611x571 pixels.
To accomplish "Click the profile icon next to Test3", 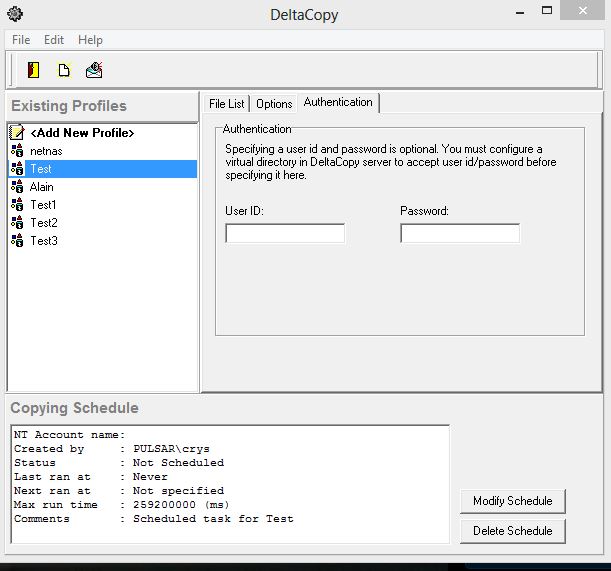I will click(17, 241).
